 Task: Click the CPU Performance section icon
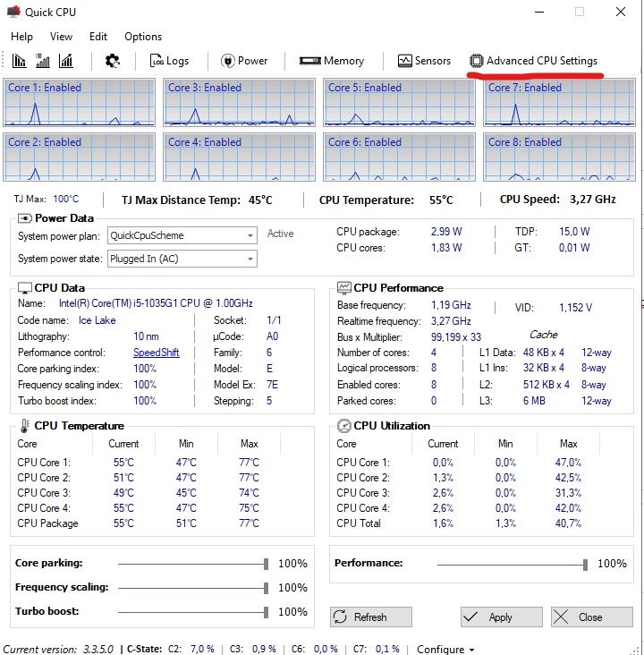pyautogui.click(x=344, y=288)
